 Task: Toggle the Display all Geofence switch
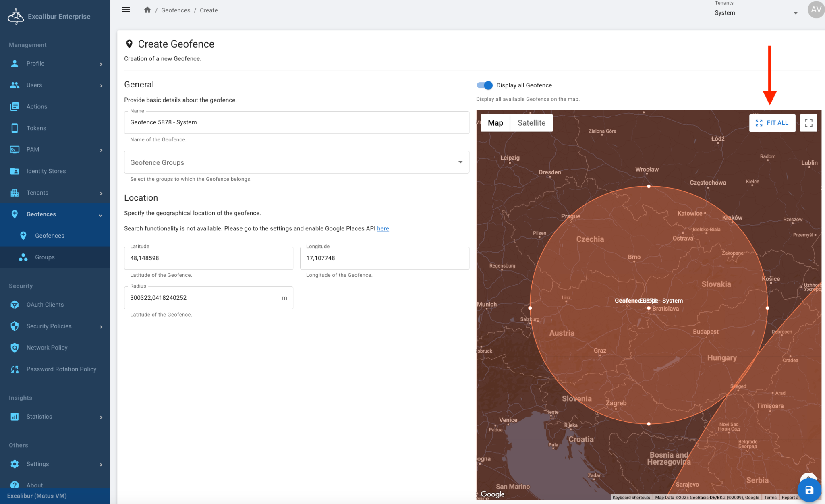(x=485, y=85)
